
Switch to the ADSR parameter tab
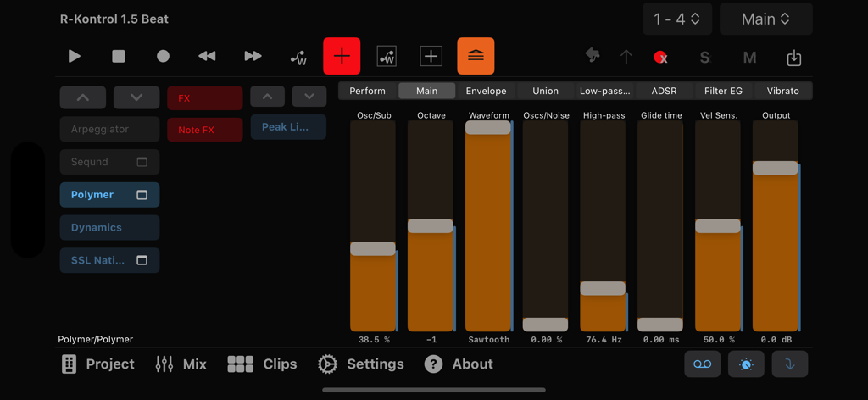pyautogui.click(x=664, y=91)
